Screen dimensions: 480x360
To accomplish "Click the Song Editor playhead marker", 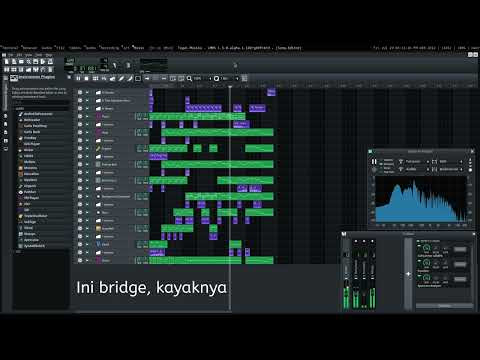I will point(230,86).
